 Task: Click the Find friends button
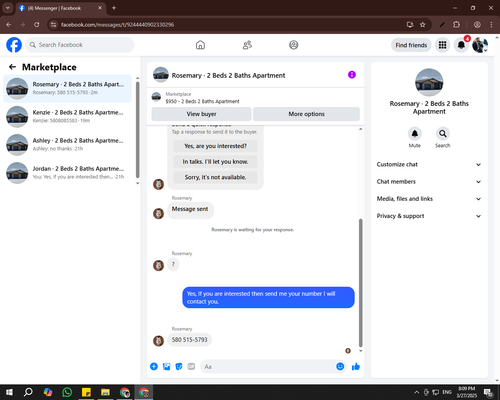(411, 45)
